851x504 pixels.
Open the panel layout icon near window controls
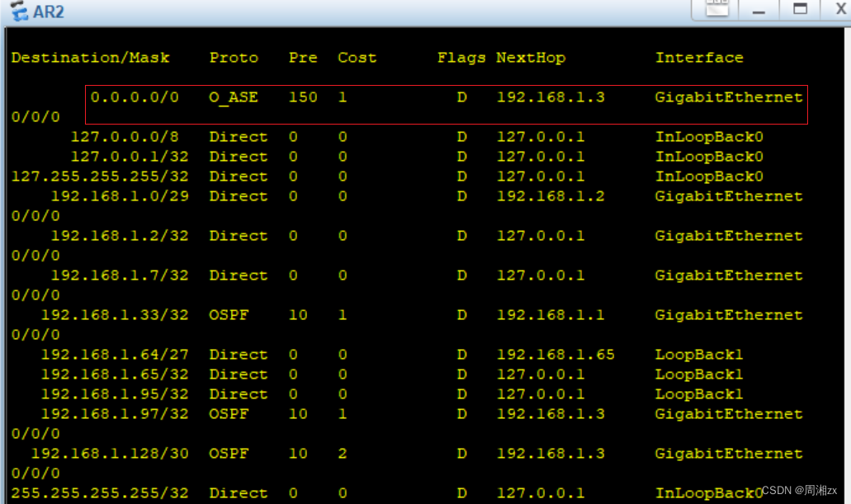point(716,8)
